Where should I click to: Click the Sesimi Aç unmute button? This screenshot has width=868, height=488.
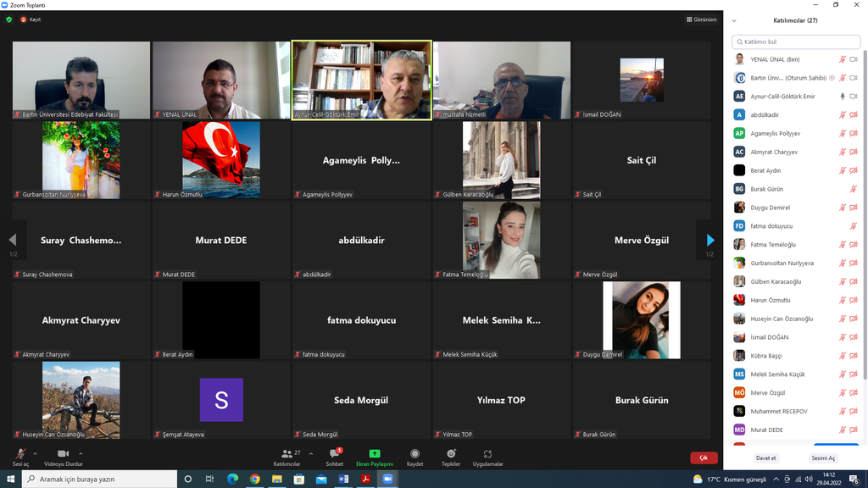click(x=823, y=458)
